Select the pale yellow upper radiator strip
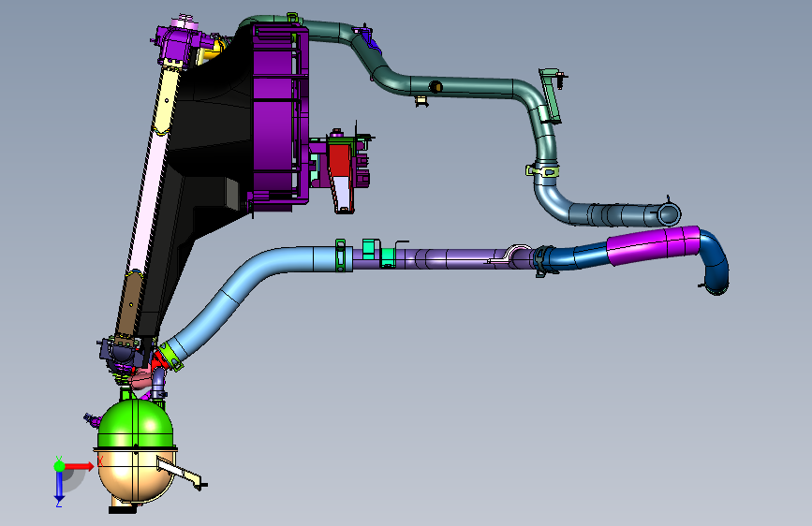The height and width of the screenshot is (526, 812). 168,98
